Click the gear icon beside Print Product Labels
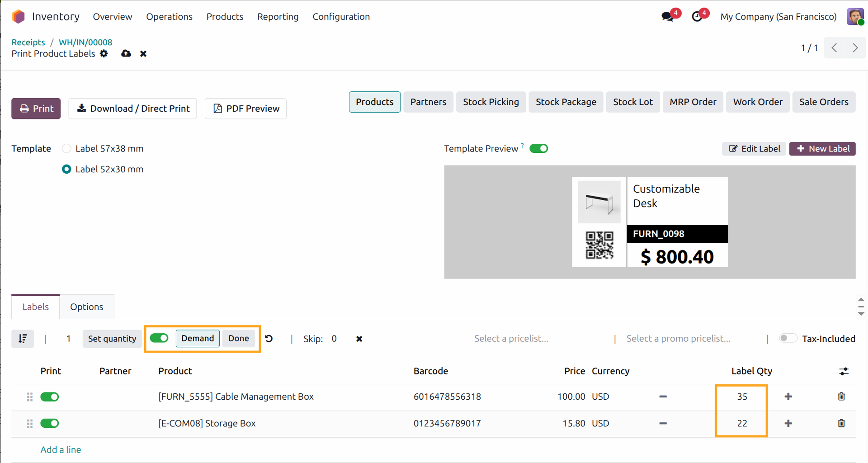 104,54
